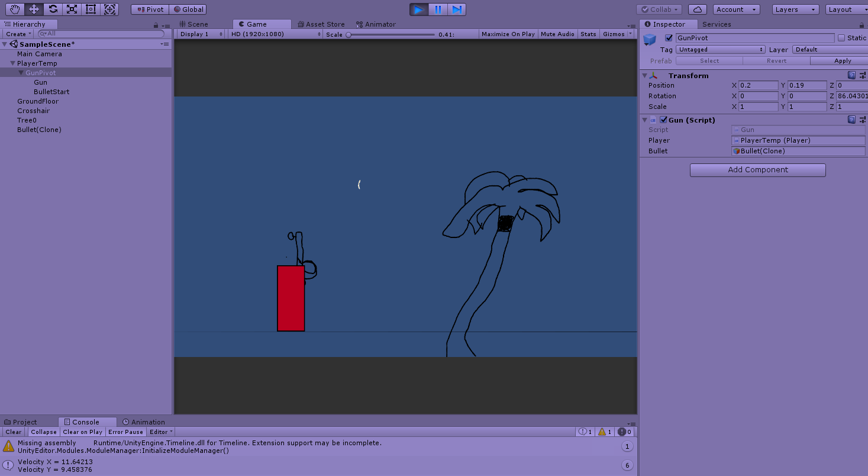Toggle the Static checkbox

841,38
